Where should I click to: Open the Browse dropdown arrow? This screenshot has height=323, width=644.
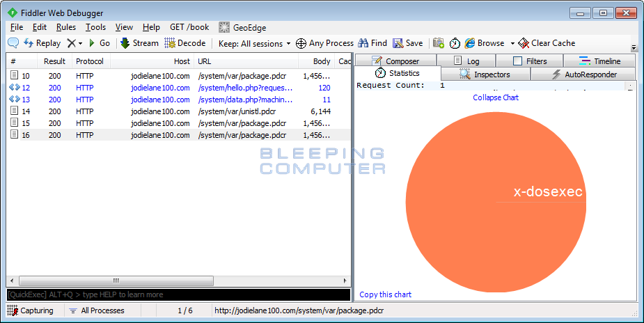pos(512,43)
